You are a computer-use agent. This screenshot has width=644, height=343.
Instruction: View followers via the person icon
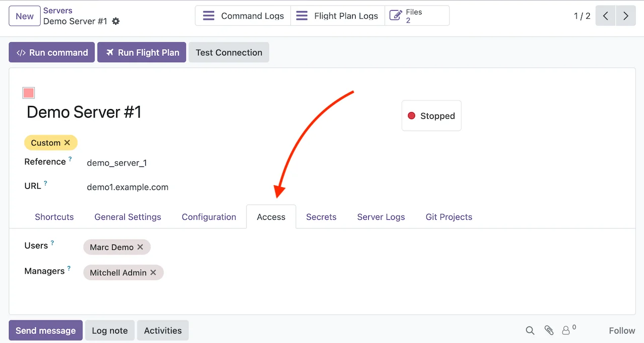pos(567,330)
